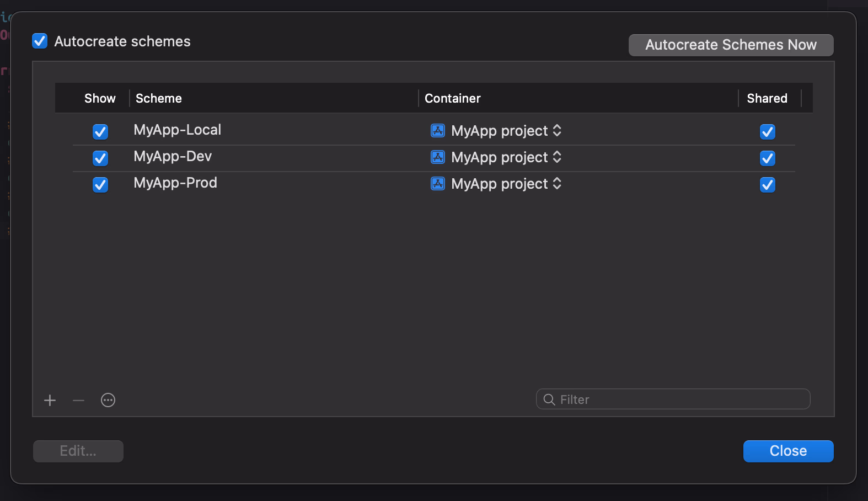
Task: Click the Scheme column header
Action: tap(159, 98)
